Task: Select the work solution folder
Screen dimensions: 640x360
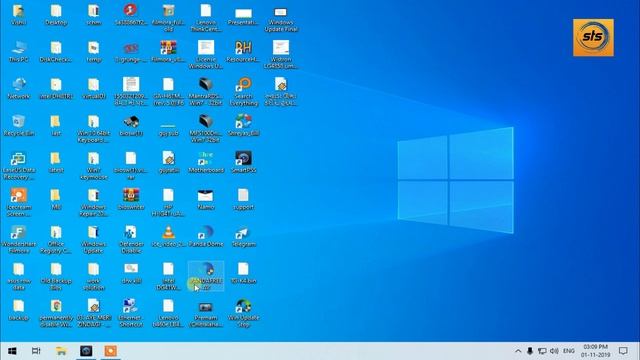Action: click(93, 276)
